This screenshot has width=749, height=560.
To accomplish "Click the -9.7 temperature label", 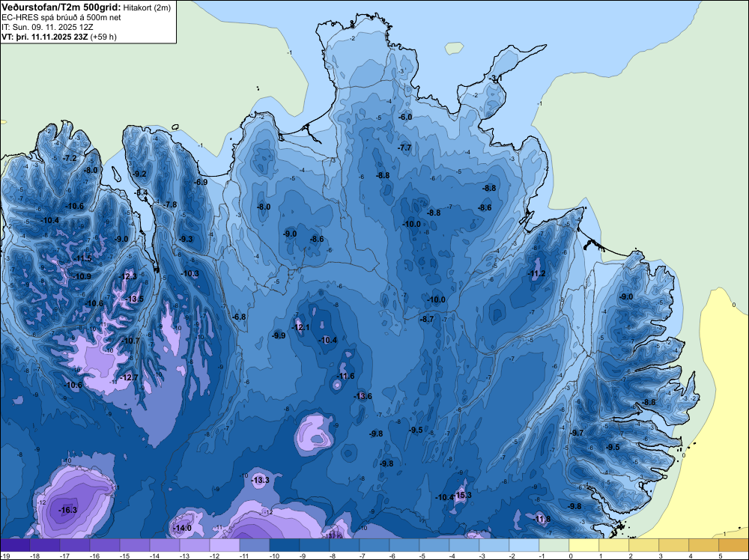I will click(577, 433).
